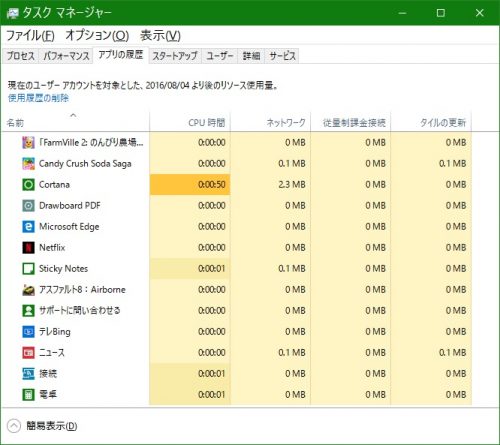
Task: Click the Candy Crush Soda Saga icon
Action: [x=28, y=164]
